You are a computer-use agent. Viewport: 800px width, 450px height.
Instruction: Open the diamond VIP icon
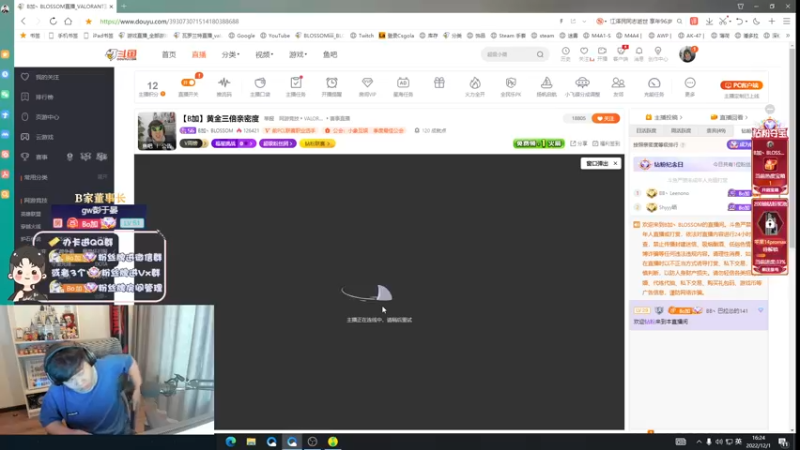[x=367, y=86]
